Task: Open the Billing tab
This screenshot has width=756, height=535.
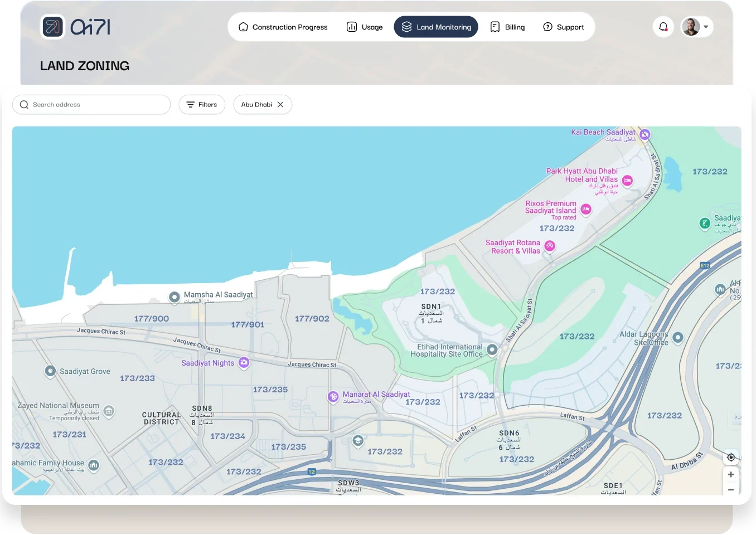Action: coord(507,27)
